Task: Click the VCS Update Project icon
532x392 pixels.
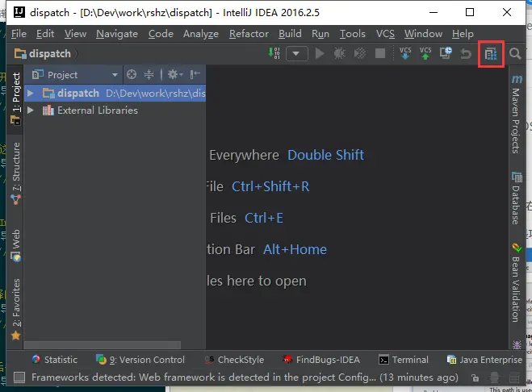Action: click(x=405, y=53)
